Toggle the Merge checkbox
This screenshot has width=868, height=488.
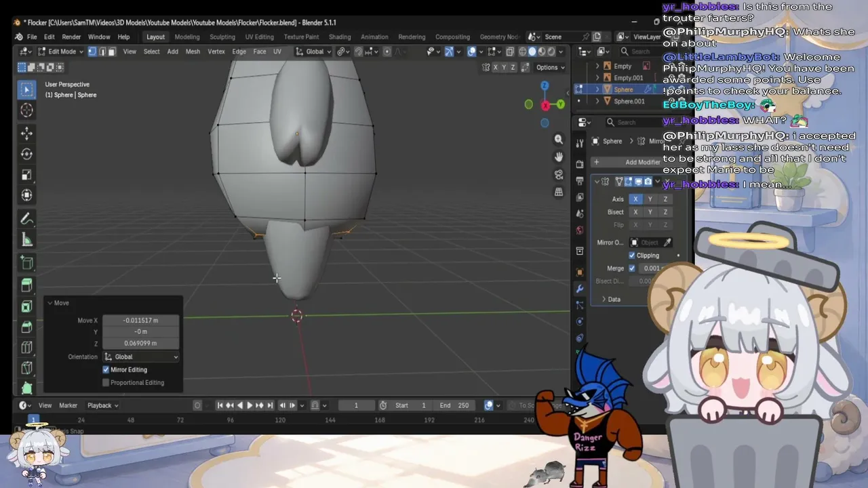(632, 268)
